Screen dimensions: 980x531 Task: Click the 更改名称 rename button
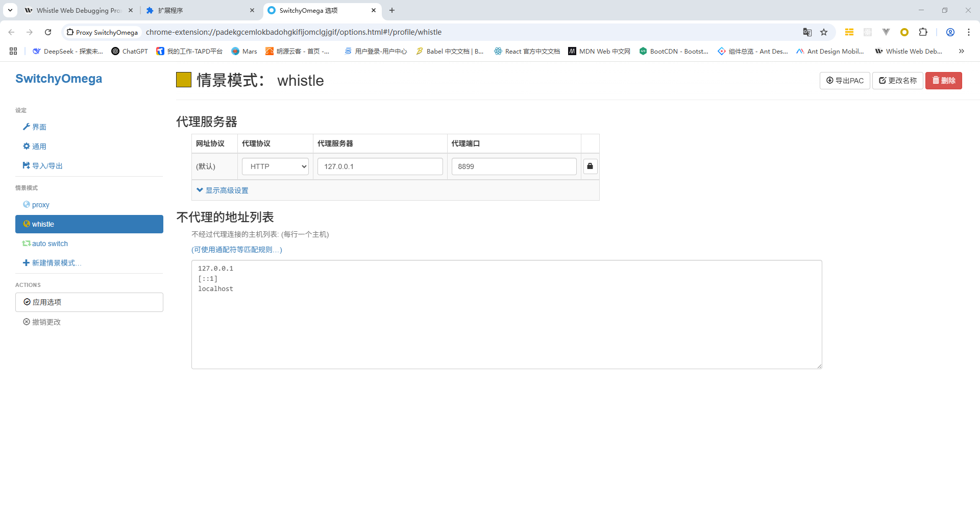pyautogui.click(x=898, y=81)
